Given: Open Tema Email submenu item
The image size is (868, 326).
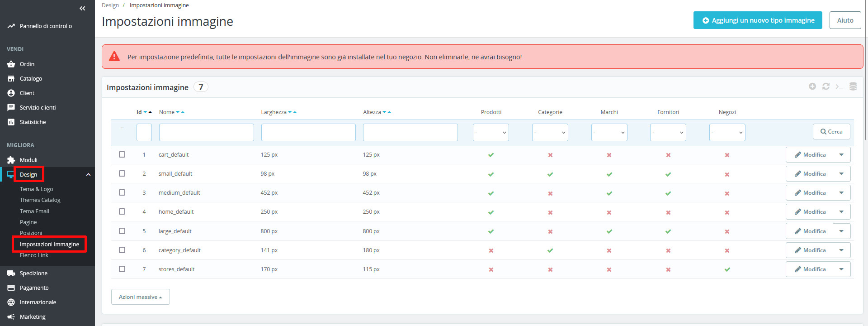Looking at the screenshot, I should click(34, 211).
